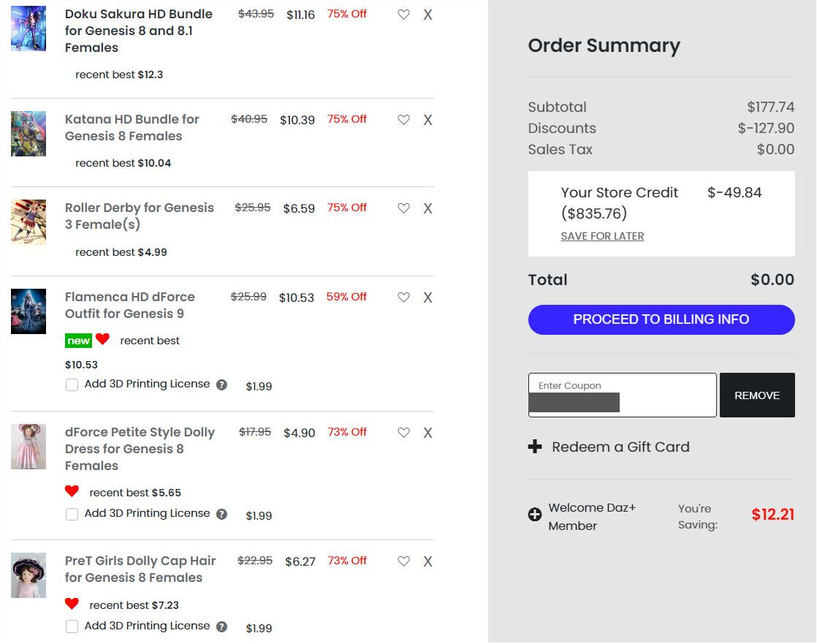Expand Redeem a Gift Card section

(609, 447)
